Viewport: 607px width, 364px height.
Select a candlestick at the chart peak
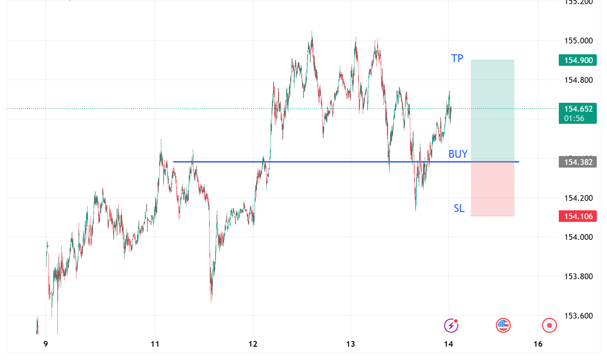(312, 37)
